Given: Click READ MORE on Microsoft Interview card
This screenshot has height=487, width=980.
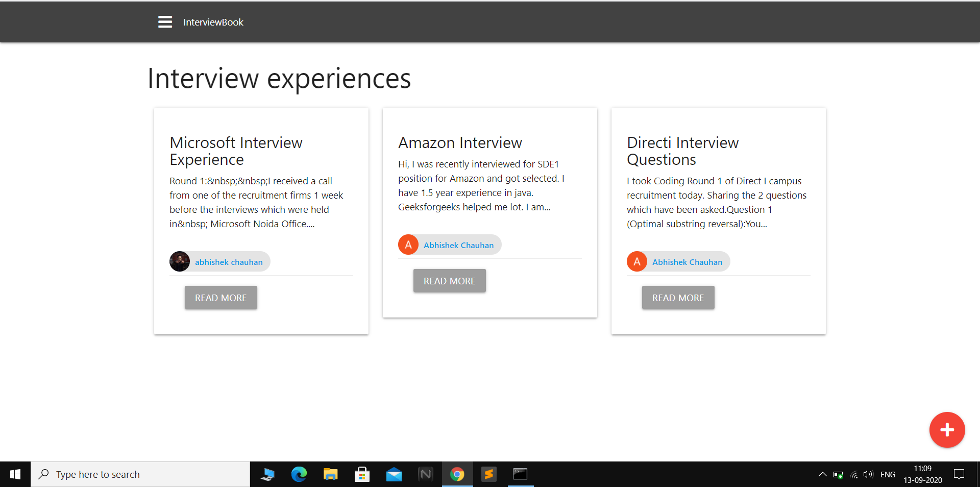Looking at the screenshot, I should pyautogui.click(x=221, y=298).
